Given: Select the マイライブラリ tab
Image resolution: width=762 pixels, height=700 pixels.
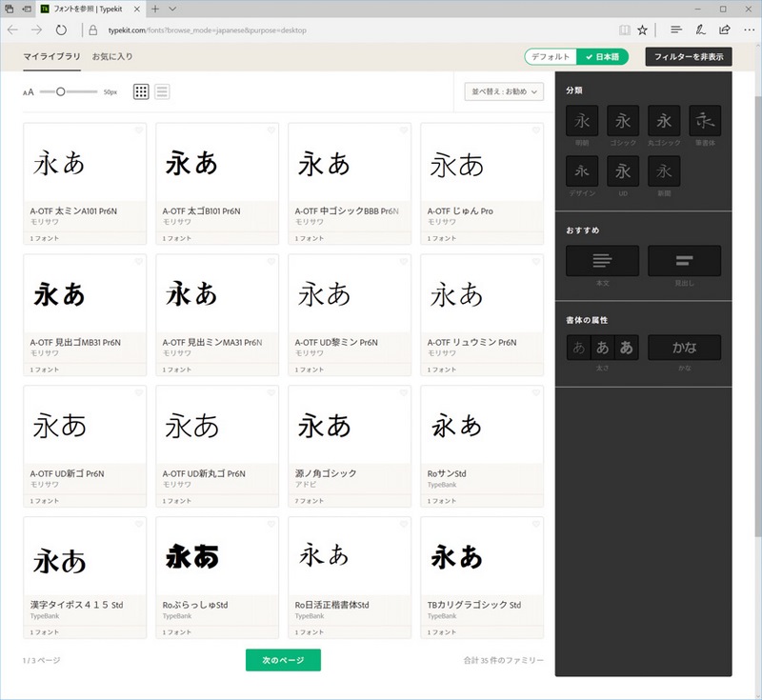Looking at the screenshot, I should 47,57.
